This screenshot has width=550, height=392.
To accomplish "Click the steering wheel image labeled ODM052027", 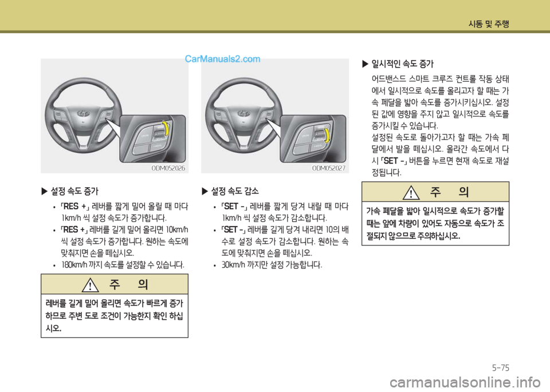I will click(274, 116).
